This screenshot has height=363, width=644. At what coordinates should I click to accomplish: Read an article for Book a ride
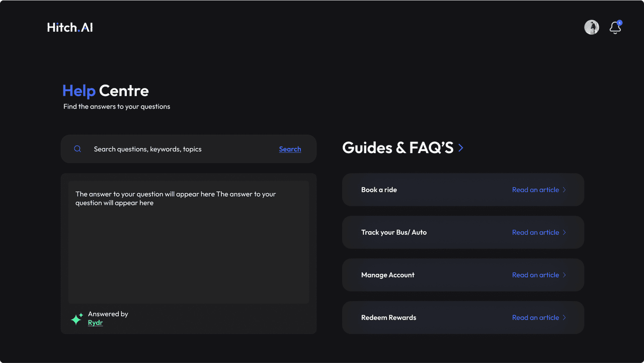pyautogui.click(x=535, y=190)
